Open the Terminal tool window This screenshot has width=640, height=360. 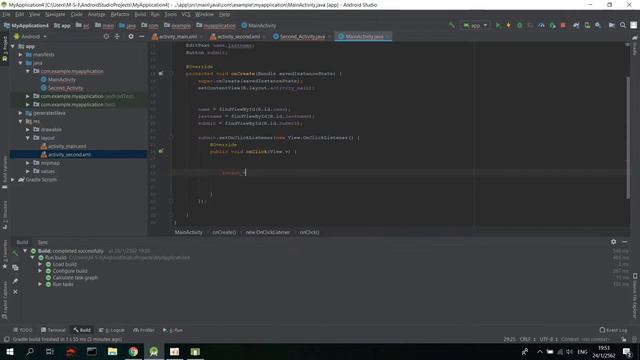point(53,330)
